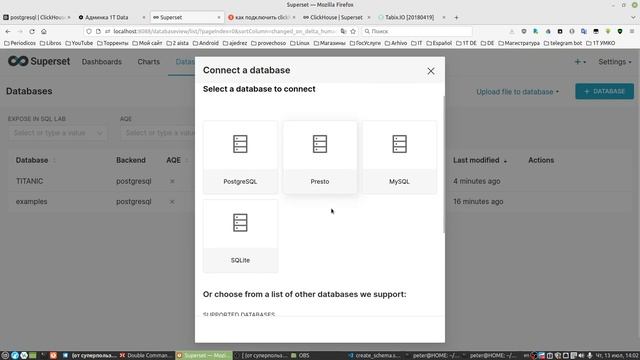Screen dimensions: 640x360
Task: Open Expose in SQL Lab filter dropdown
Action: click(58, 133)
